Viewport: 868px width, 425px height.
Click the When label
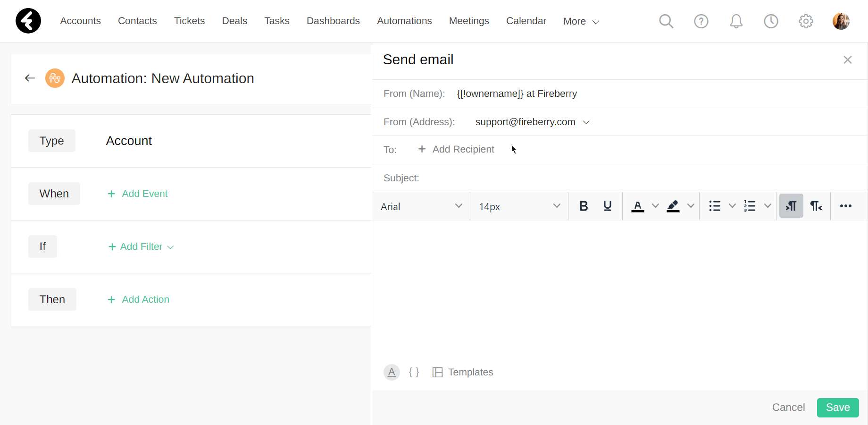point(54,194)
